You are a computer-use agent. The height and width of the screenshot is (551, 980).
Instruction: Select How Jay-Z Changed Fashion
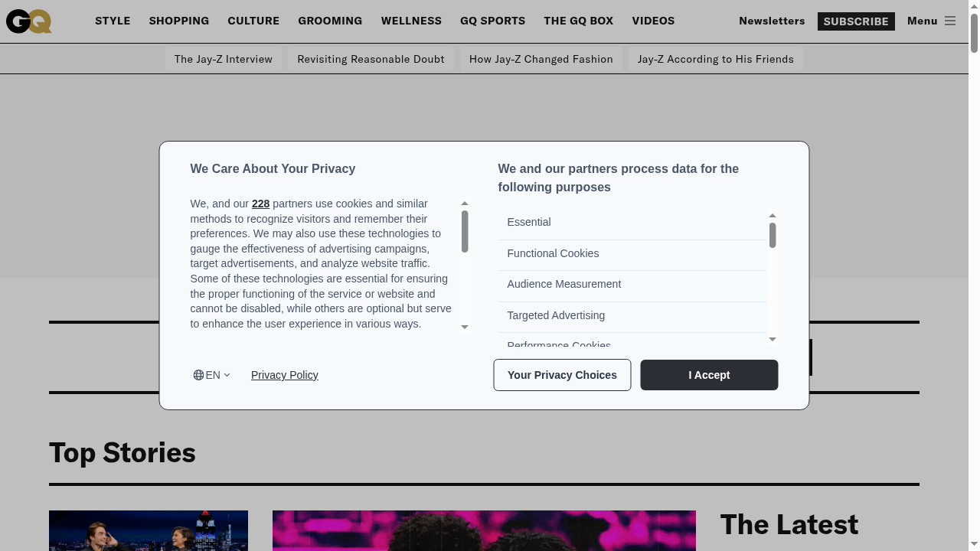[x=541, y=59]
